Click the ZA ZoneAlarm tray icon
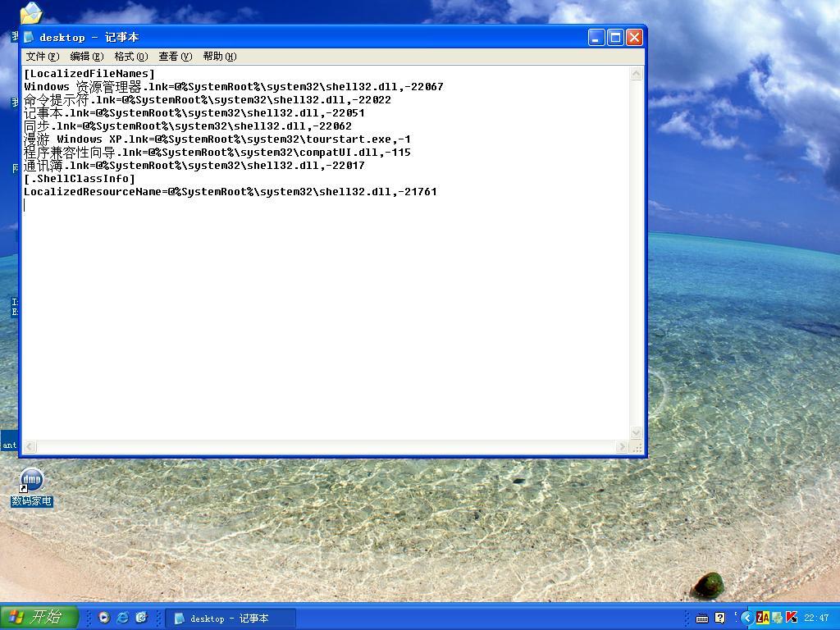This screenshot has height=630, width=840. coord(762,618)
